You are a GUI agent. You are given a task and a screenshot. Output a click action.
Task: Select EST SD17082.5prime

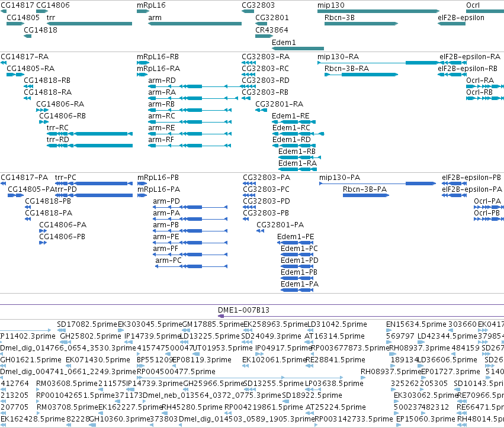pyautogui.click(x=62, y=330)
